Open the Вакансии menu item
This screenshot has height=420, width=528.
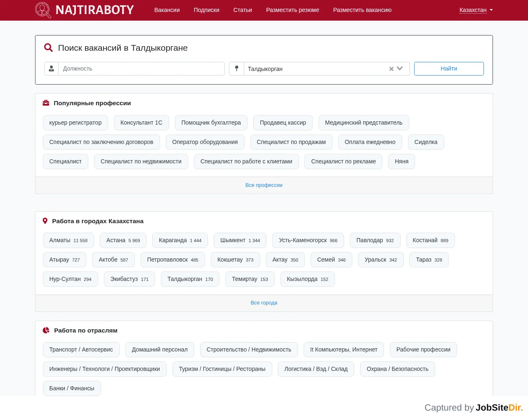tap(167, 10)
